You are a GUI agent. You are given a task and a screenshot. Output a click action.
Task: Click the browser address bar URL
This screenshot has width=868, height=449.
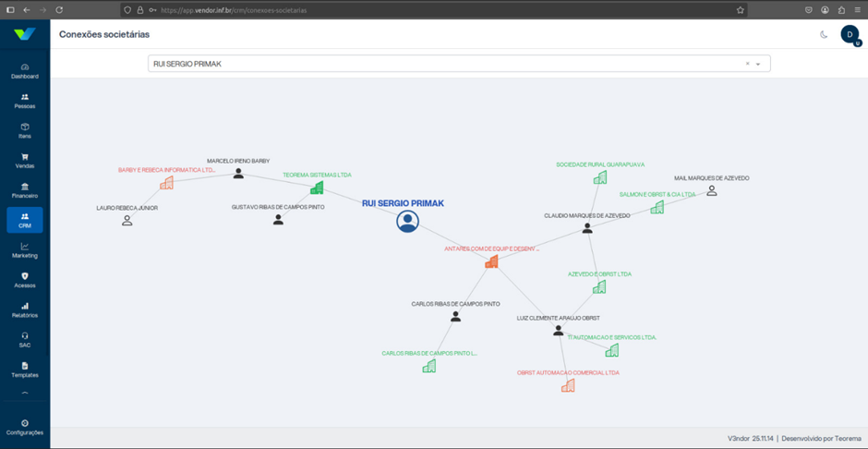(234, 10)
